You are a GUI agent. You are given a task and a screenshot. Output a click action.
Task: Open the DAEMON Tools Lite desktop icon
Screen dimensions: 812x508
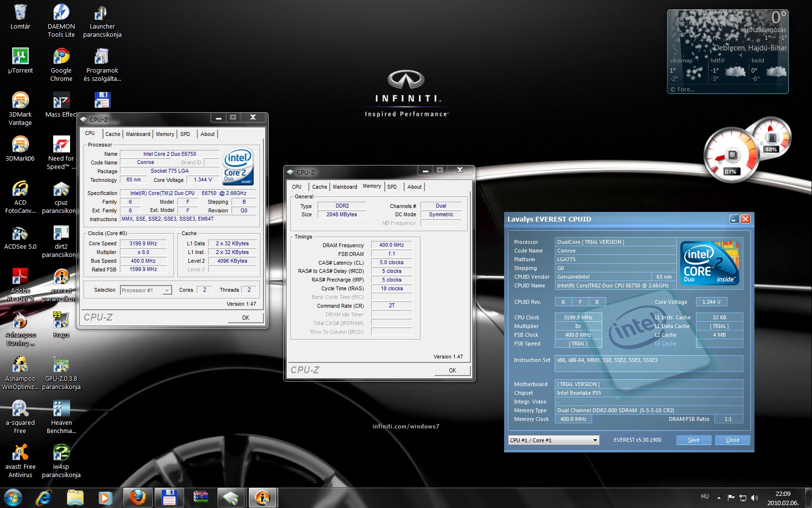pyautogui.click(x=61, y=13)
